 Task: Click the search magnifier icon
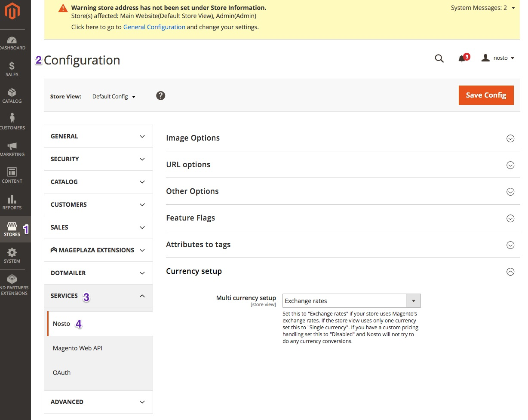pos(439,58)
